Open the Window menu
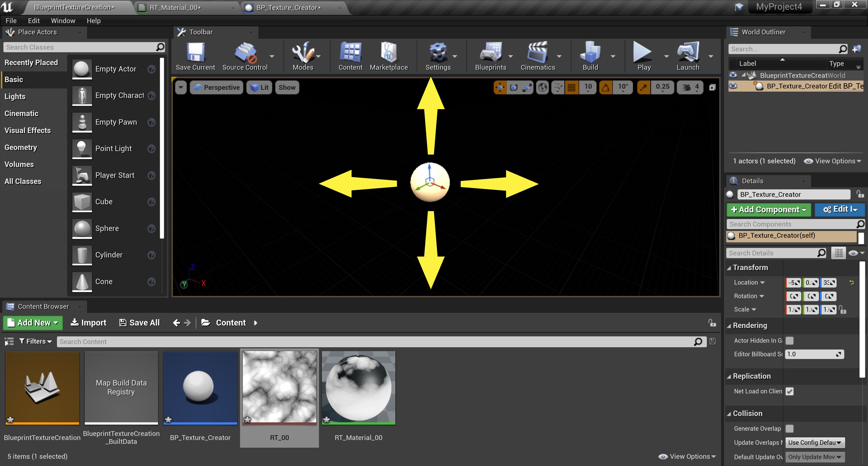The image size is (868, 466). coord(63,21)
